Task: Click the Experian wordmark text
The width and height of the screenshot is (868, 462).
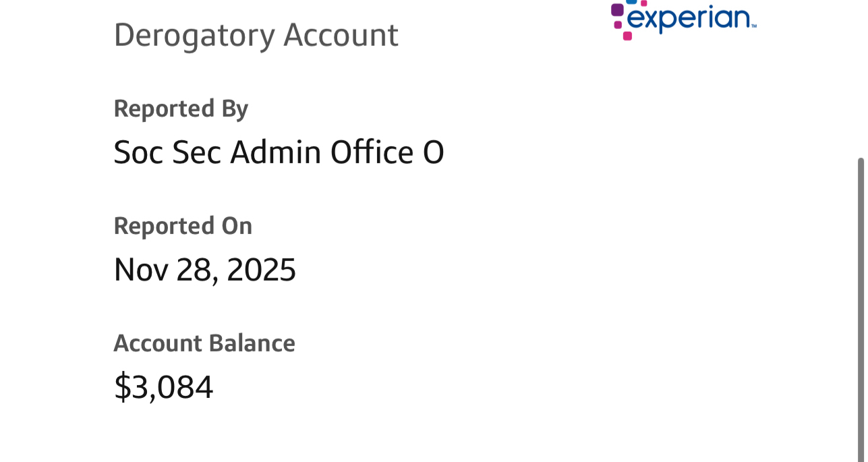Action: pos(693,18)
